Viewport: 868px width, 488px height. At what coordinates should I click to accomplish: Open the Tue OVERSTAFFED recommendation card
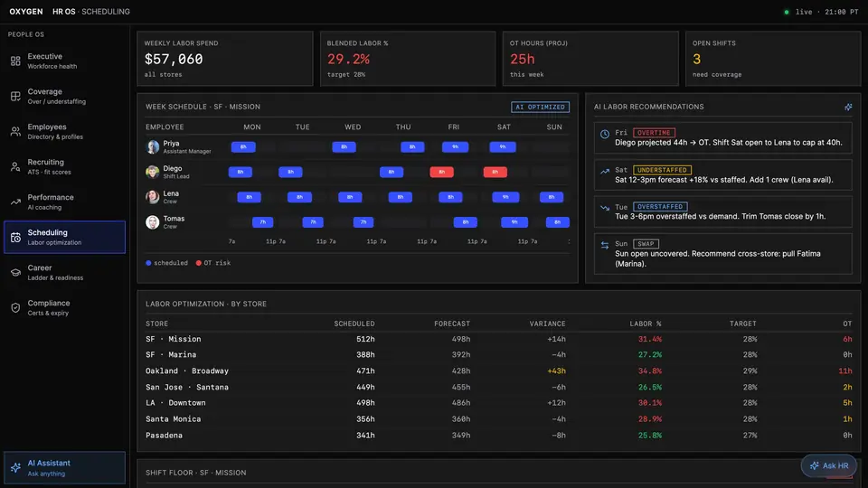click(x=723, y=211)
